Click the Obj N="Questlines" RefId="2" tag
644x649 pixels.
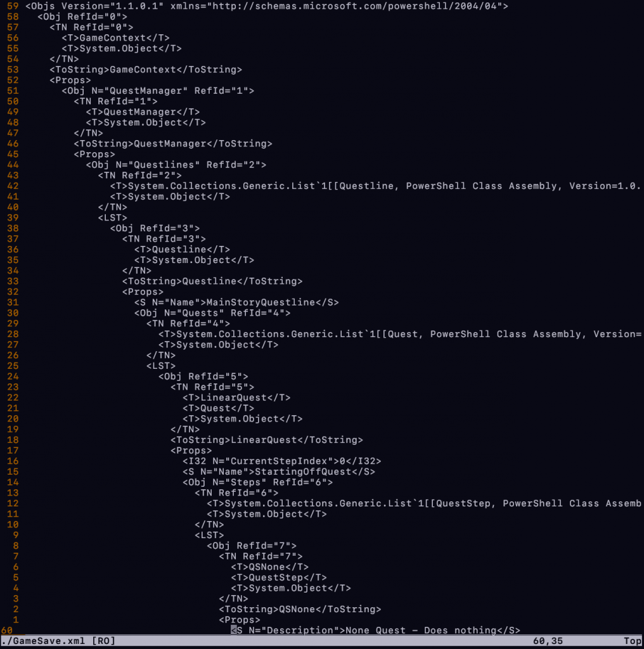tap(176, 165)
